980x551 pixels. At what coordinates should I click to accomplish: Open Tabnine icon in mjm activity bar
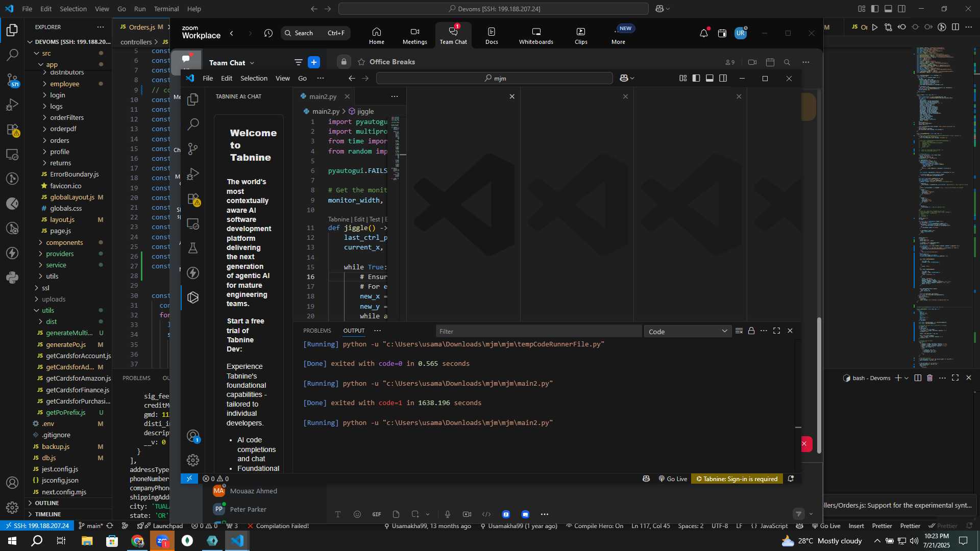[x=193, y=297]
